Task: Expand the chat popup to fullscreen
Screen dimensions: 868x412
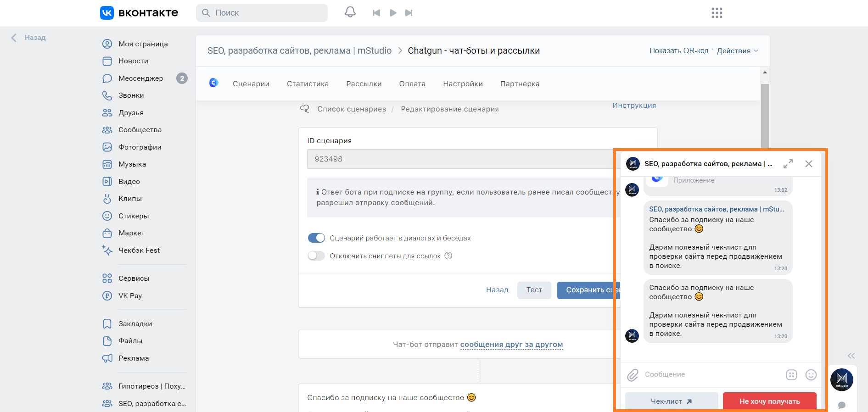Action: click(788, 164)
